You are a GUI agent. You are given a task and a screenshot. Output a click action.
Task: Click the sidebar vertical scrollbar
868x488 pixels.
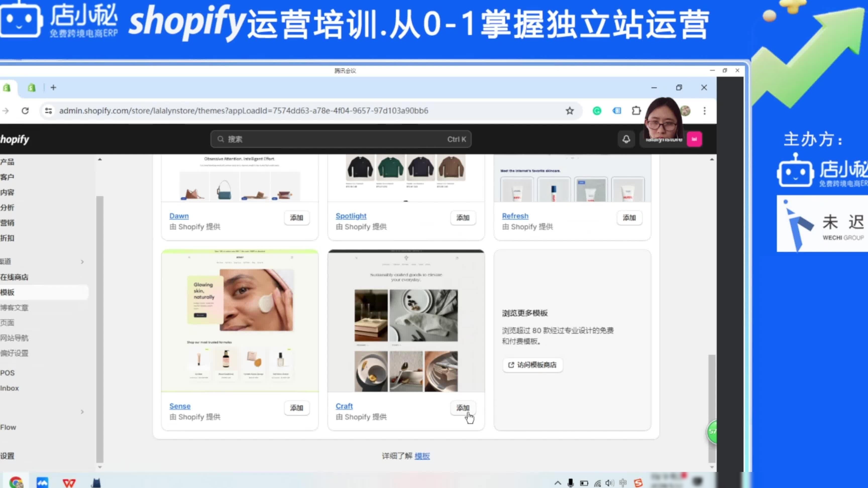tap(100, 329)
